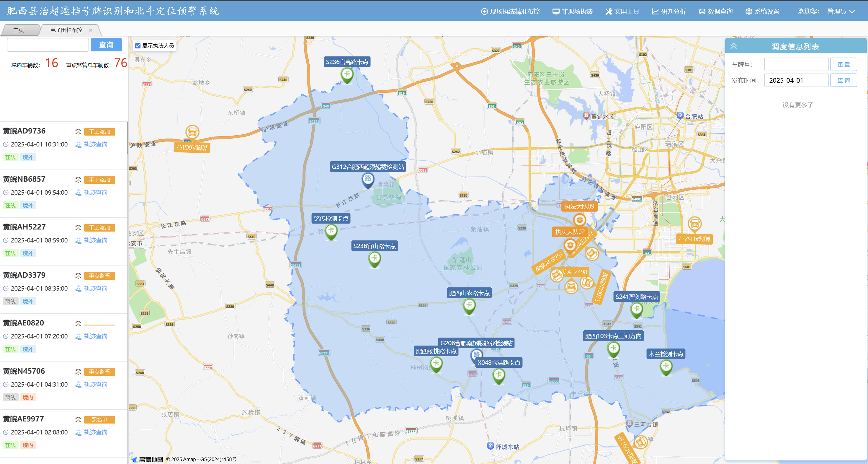Click the vehicle list scrollbar
The image size is (868, 464).
(x=127, y=138)
